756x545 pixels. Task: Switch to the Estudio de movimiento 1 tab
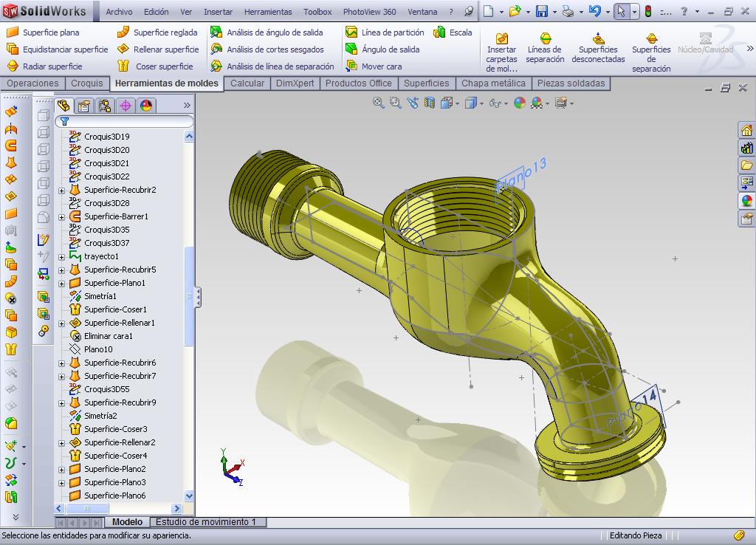click(205, 521)
